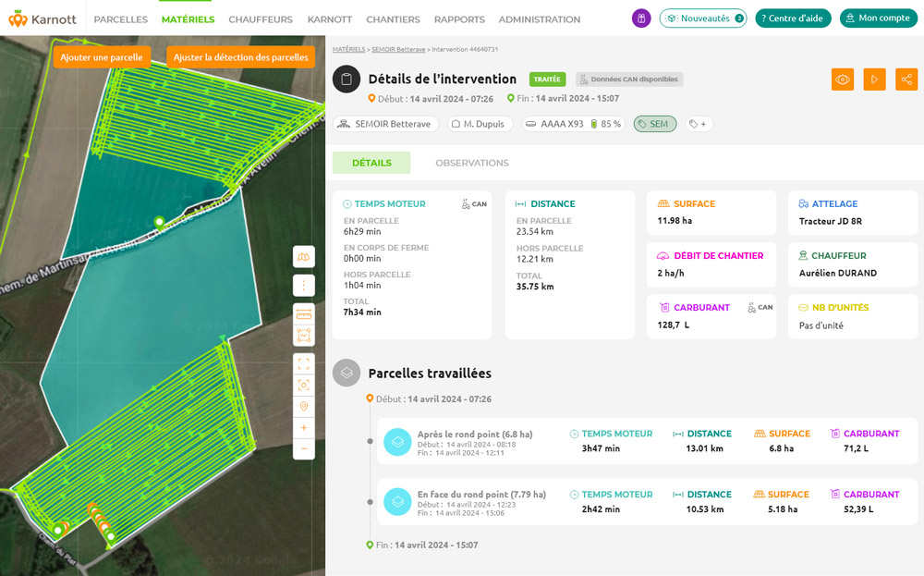Zoom in on the map
Viewport: 924px width, 576px height.
(304, 428)
